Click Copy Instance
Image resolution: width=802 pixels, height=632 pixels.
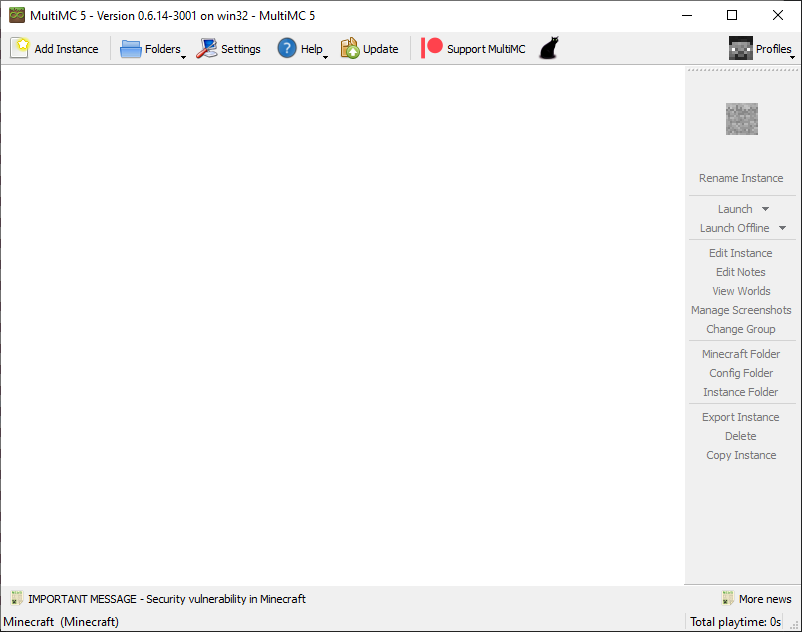[x=741, y=455]
